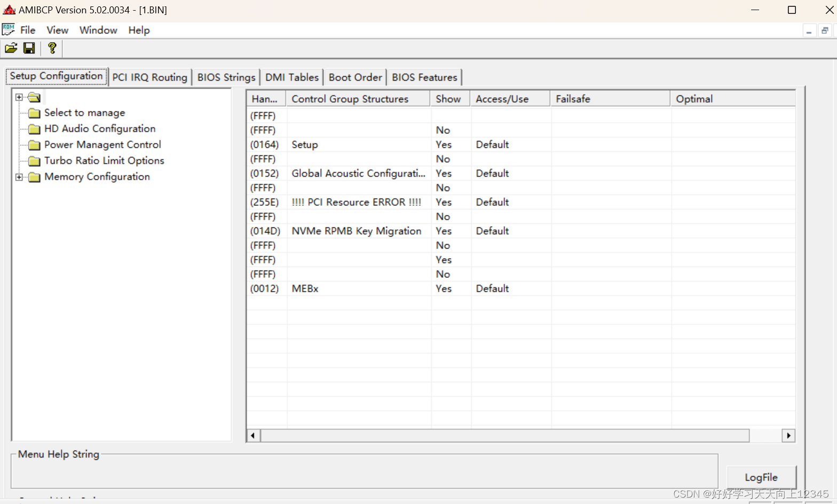The width and height of the screenshot is (837, 504).
Task: Switch to the PCI IRQ Routing tab
Action: point(150,77)
